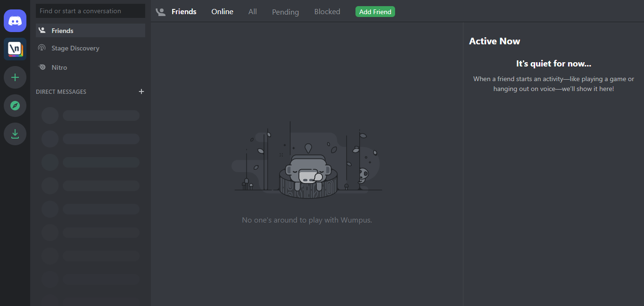Click the sleeping Wumpus illustration
Image resolution: width=644 pixels, height=306 pixels.
(x=307, y=160)
